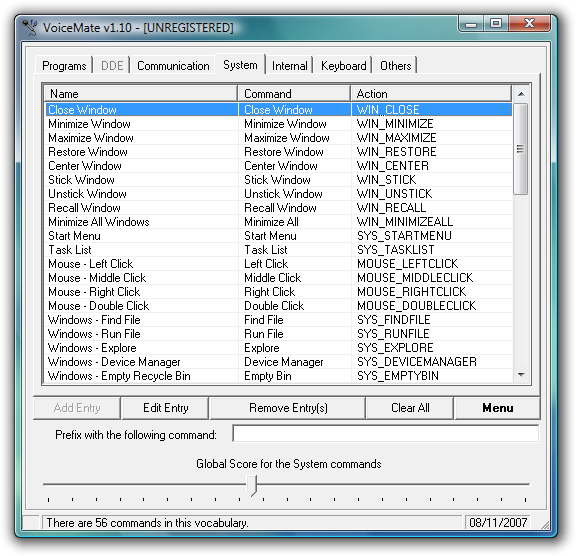Select the Windows - Find File entry
576x556 pixels.
tap(94, 319)
